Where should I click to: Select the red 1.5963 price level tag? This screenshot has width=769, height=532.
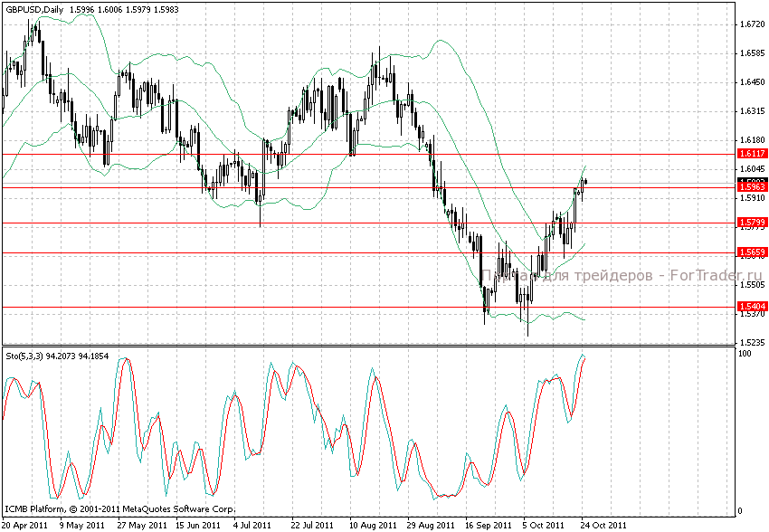[751, 187]
